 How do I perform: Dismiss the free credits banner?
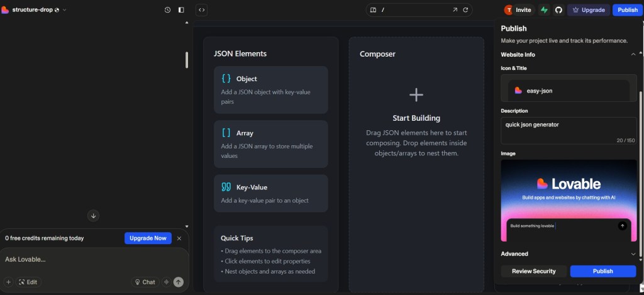[x=179, y=238]
